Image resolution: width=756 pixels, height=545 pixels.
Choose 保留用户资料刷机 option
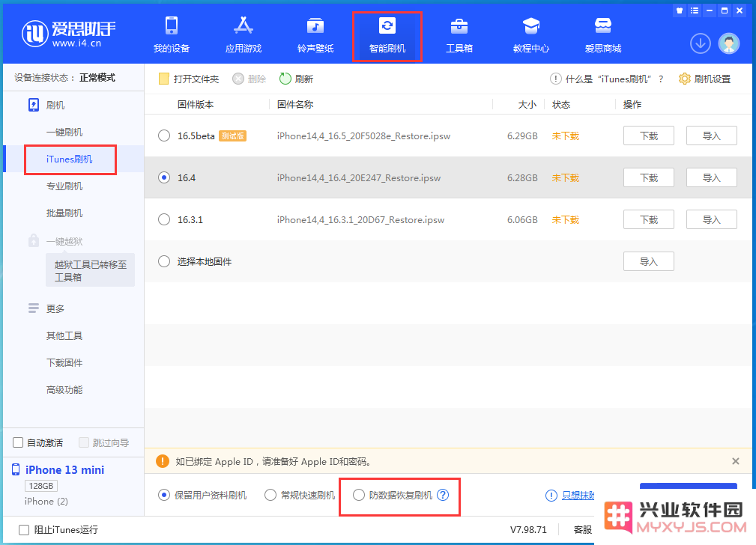click(164, 495)
